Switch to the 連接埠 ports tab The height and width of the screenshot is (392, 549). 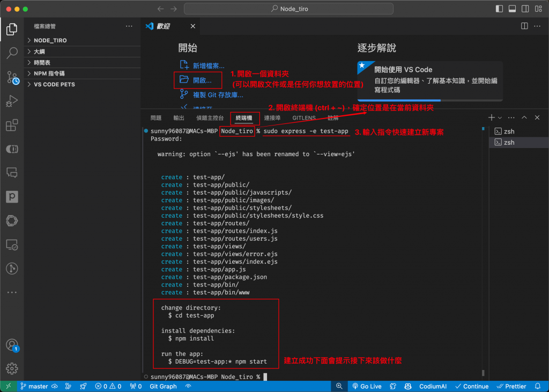(x=272, y=118)
